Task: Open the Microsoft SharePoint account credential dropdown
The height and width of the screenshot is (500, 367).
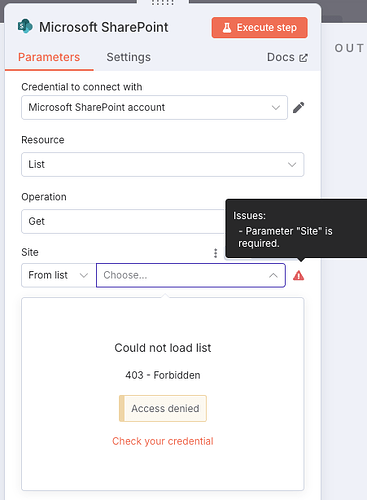Action: 154,107
